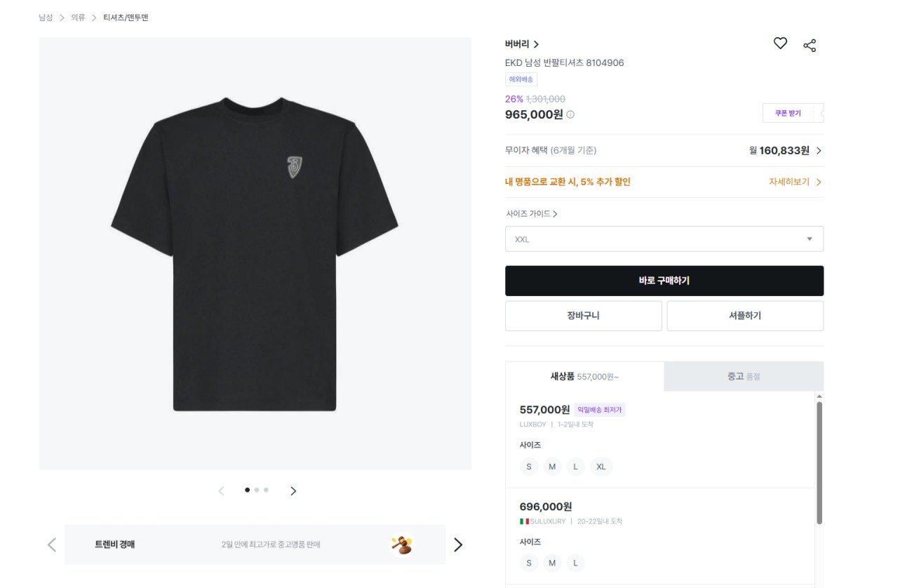Add item to wishlist with heart icon
This screenshot has width=898, height=588.
780,44
